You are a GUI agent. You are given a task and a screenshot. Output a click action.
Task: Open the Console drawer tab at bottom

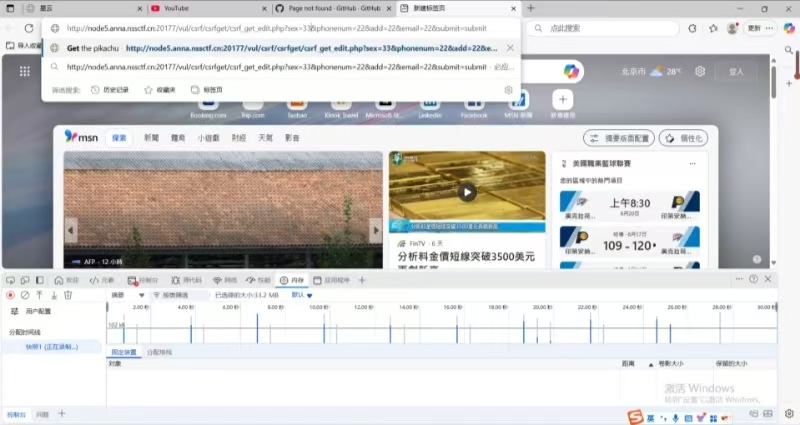(16, 414)
